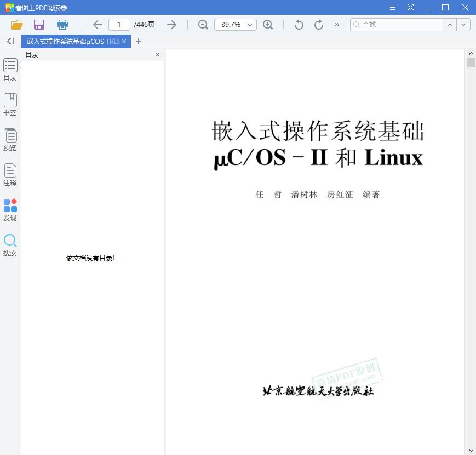
Task: Click the vertical scrollbar thumb
Action: [x=471, y=62]
